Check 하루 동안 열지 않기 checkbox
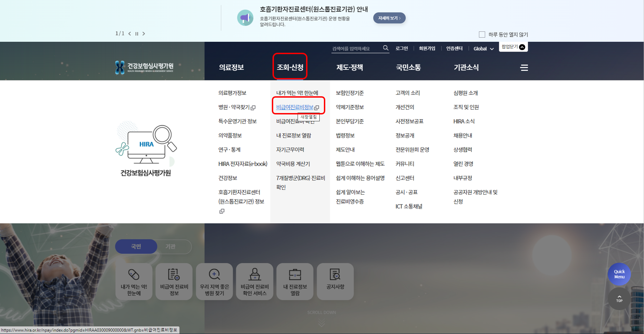The height and width of the screenshot is (334, 644). (482, 34)
